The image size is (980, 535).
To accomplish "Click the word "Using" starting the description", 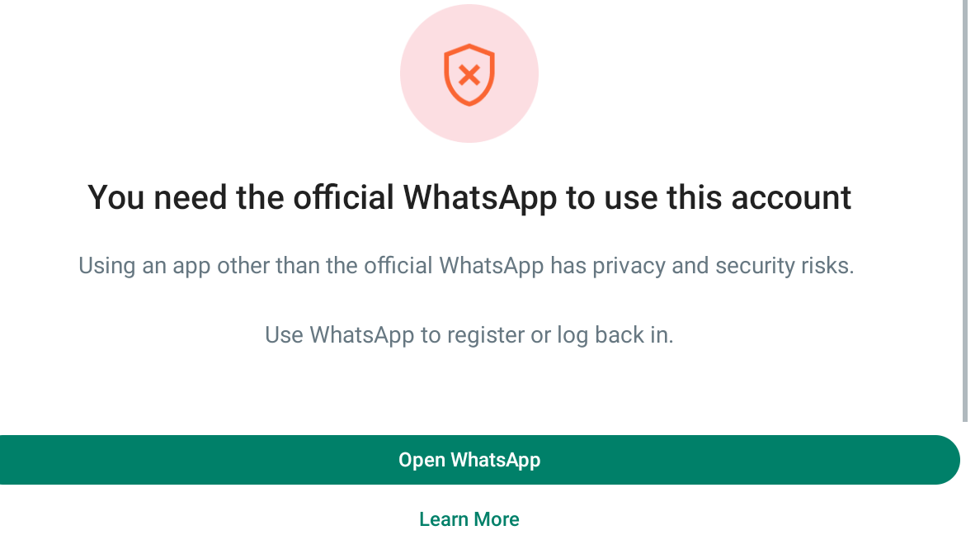I will pos(106,266).
